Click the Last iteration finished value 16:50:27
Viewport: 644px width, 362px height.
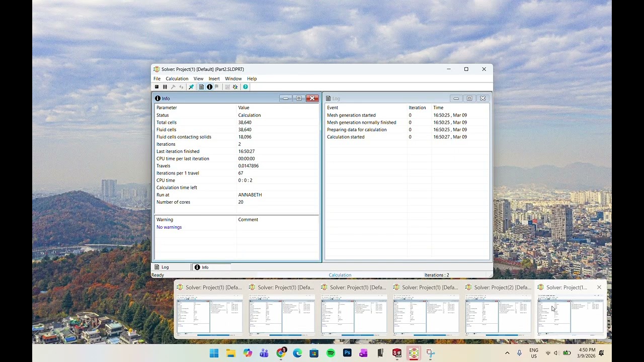[x=247, y=151]
